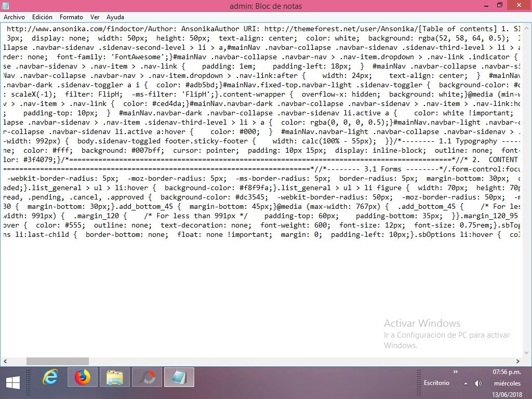Image resolution: width=532 pixels, height=399 pixels.
Task: Select the Notepad taskbar button
Action: [x=179, y=377]
